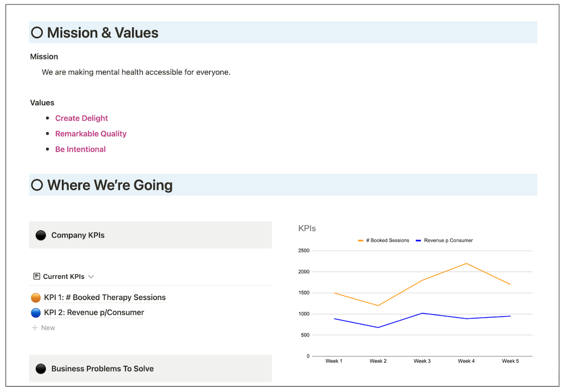Select the Current KPIs view tab
564x392 pixels.
click(64, 277)
